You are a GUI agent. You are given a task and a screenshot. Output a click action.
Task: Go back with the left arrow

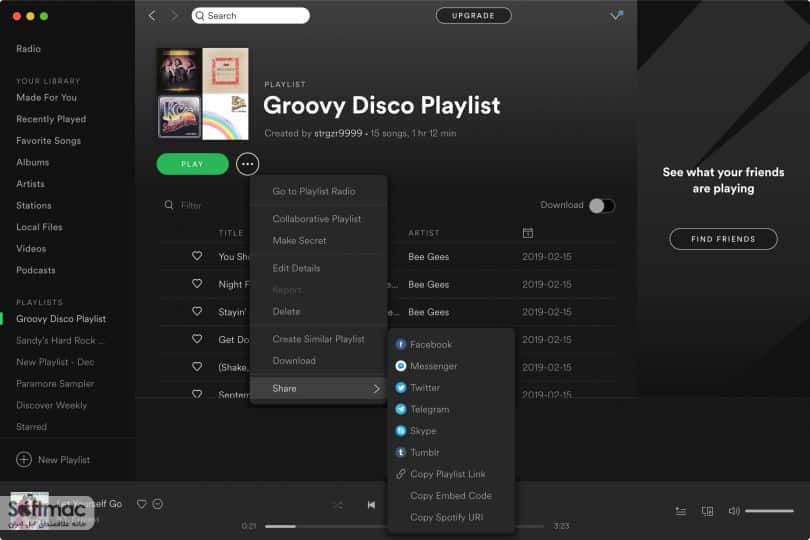152,16
